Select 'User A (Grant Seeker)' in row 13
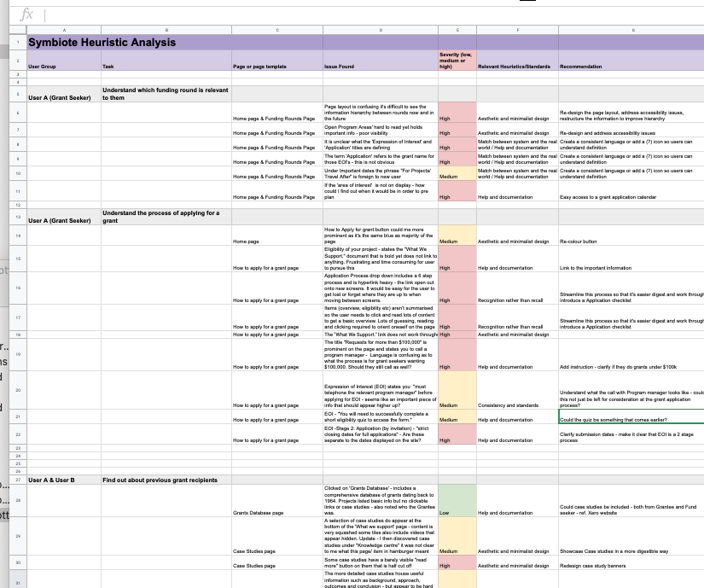The image size is (704, 588). tap(64, 217)
